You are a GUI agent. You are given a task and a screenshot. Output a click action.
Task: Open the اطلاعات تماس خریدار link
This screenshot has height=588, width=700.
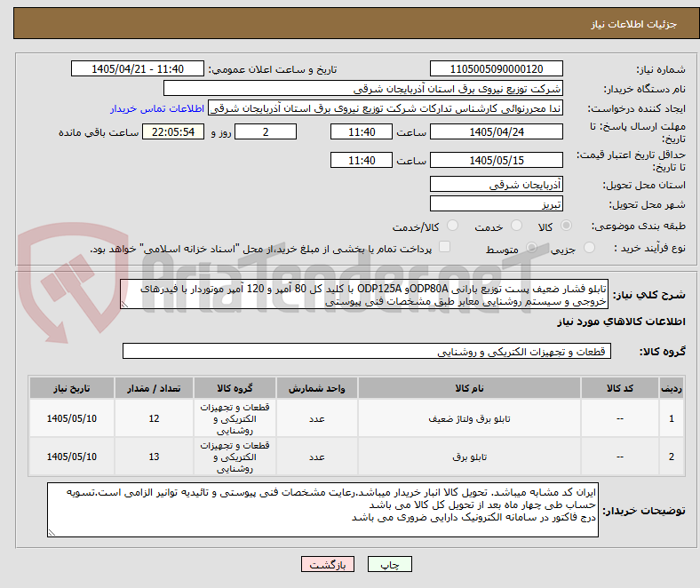click(x=157, y=108)
